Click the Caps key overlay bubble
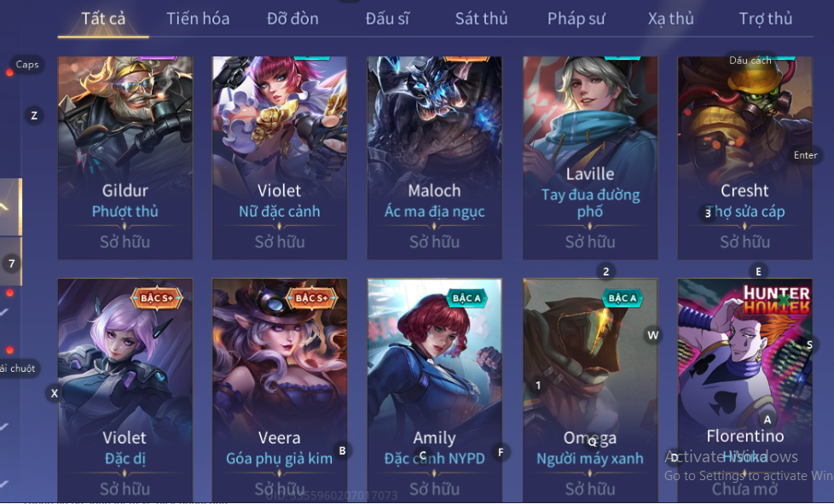Screen dimensions: 834x504 click(27, 65)
